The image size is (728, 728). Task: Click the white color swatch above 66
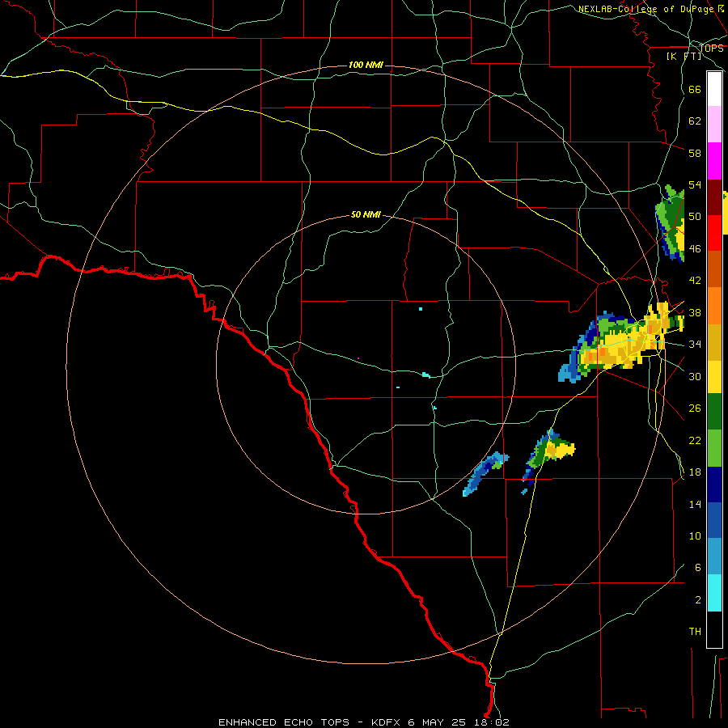(x=714, y=89)
